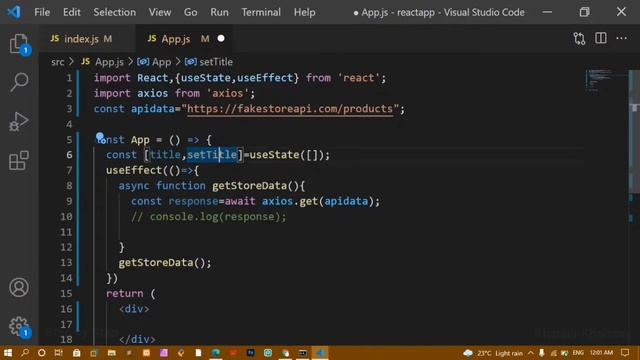This screenshot has width=640, height=360.
Task: Click 'getStoreData' in function declaration
Action: [x=249, y=186]
